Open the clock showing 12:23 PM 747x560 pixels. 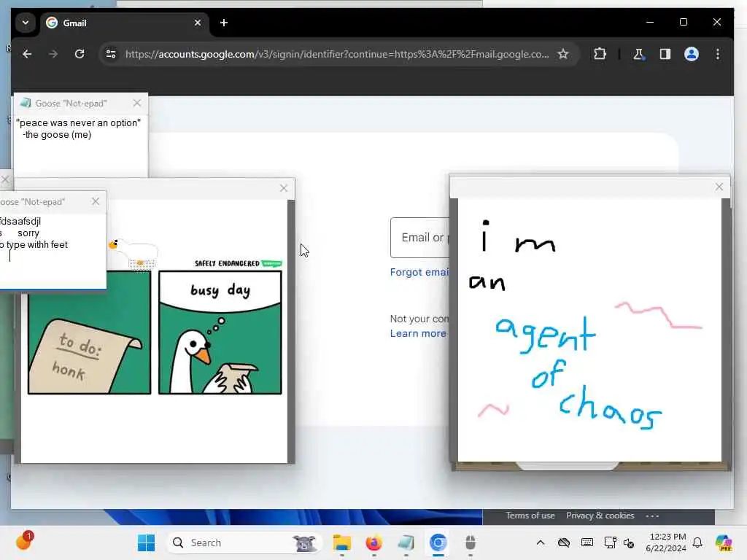666,542
